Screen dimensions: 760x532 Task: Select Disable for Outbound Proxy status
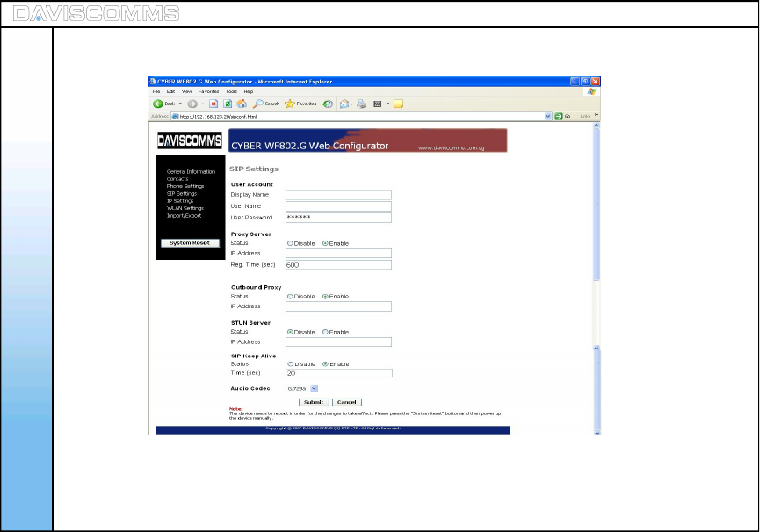(x=290, y=296)
